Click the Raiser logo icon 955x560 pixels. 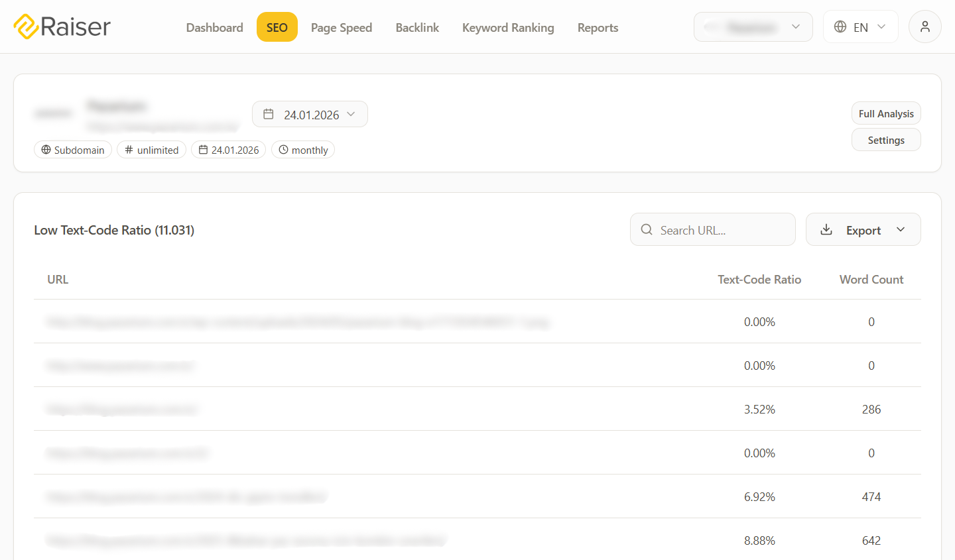point(27,27)
